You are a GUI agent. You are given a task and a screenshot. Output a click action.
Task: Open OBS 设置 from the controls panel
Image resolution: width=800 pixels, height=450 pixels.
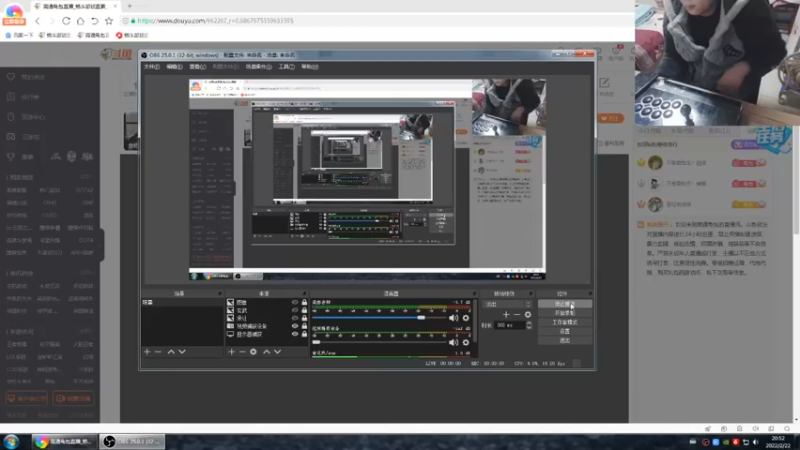565,332
